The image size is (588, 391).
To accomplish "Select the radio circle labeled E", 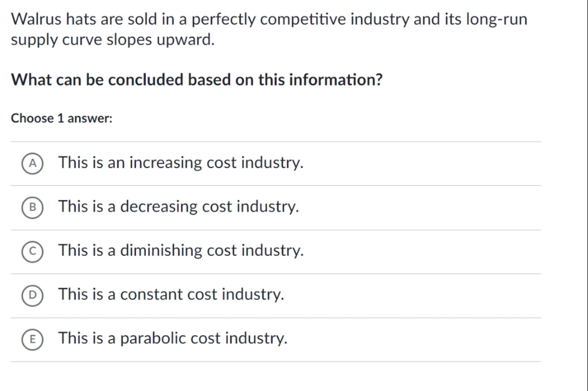I will [x=32, y=339].
